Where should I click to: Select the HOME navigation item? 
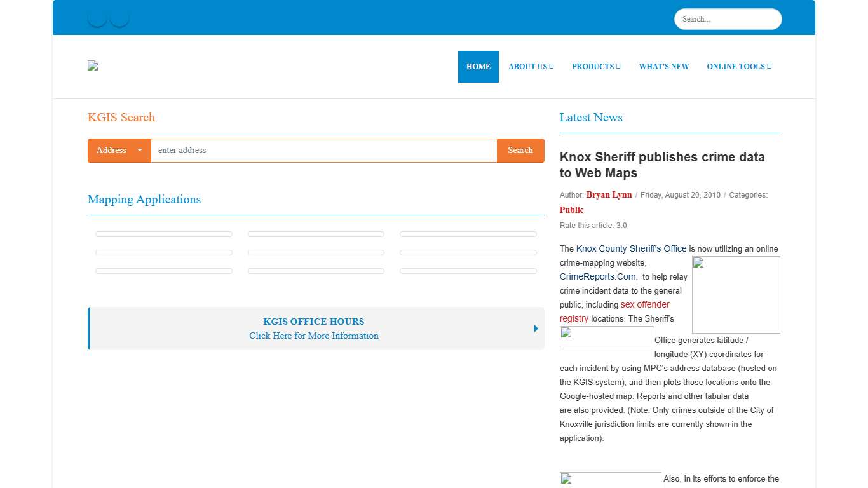tap(478, 66)
